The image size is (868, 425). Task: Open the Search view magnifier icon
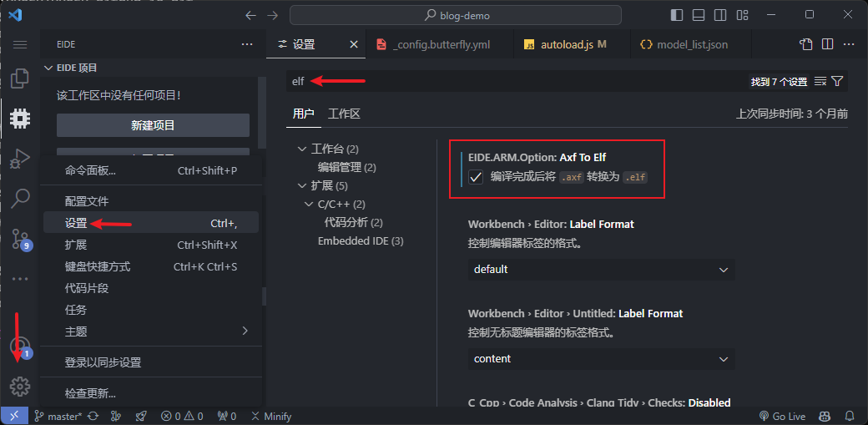[20, 198]
